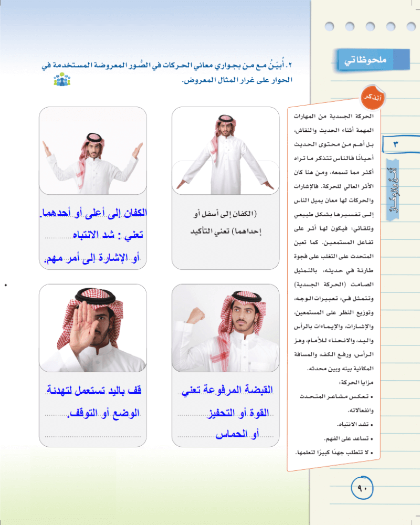Select the circled page number ٩٠
420x525 pixels.
tap(362, 488)
